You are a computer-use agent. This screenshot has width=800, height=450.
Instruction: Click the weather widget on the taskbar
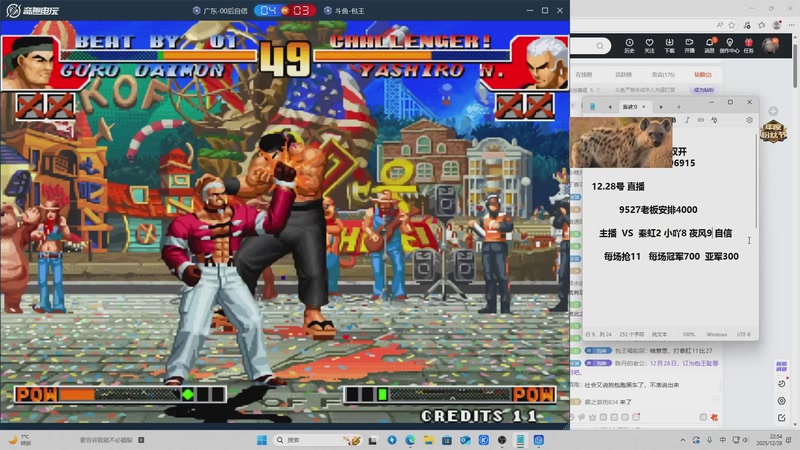coord(20,440)
